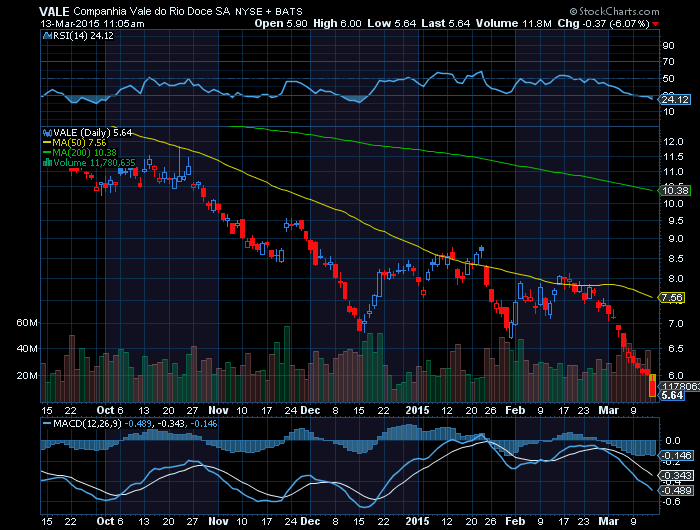Click the price axis label 7.0
This screenshot has height=530, width=700.
(x=676, y=323)
